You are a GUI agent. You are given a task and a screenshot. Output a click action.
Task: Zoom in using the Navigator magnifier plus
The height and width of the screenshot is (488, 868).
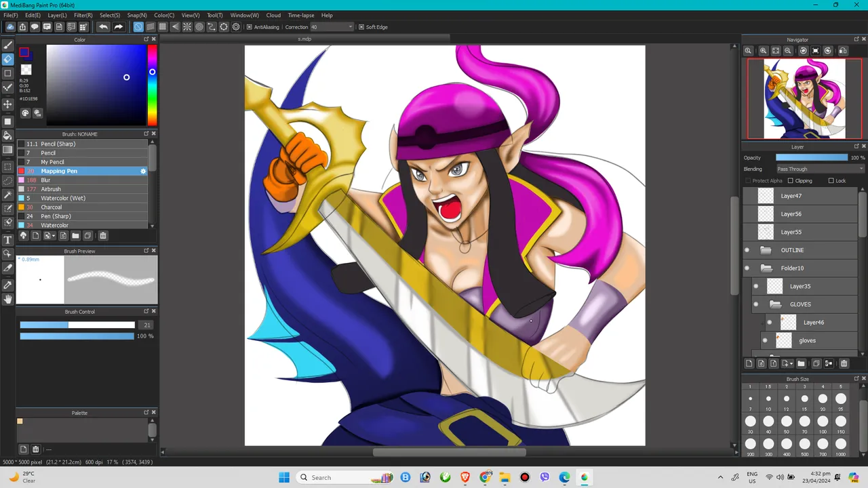[763, 51]
